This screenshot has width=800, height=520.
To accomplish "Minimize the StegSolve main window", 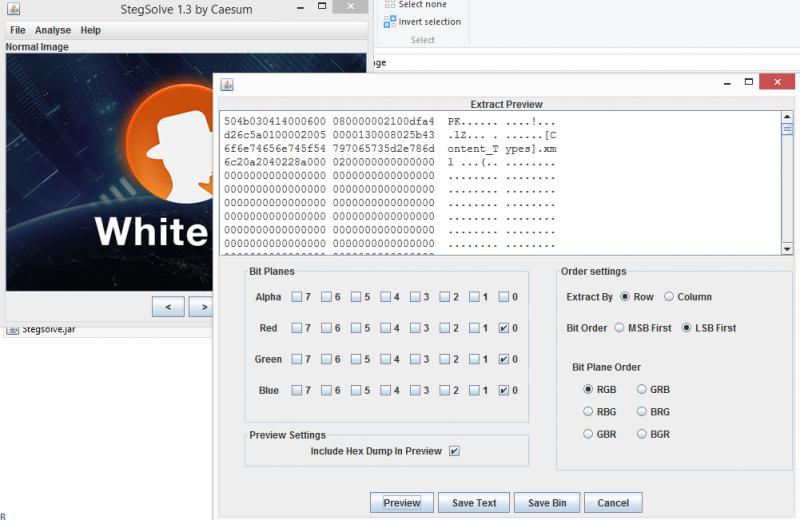I will (301, 7).
